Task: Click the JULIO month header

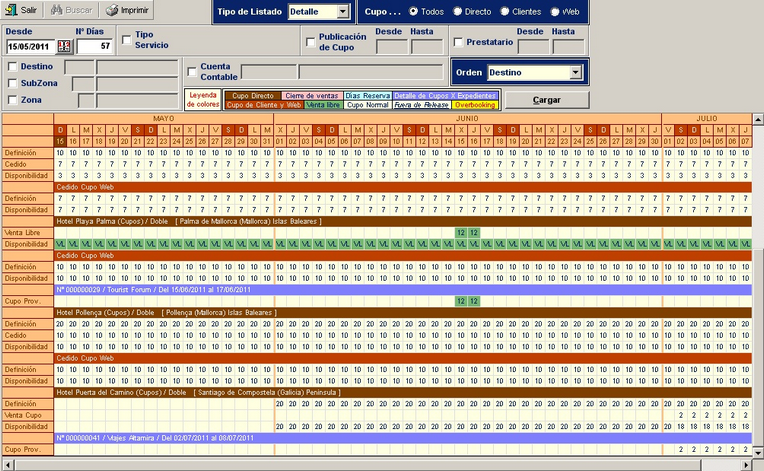Action: point(707,118)
